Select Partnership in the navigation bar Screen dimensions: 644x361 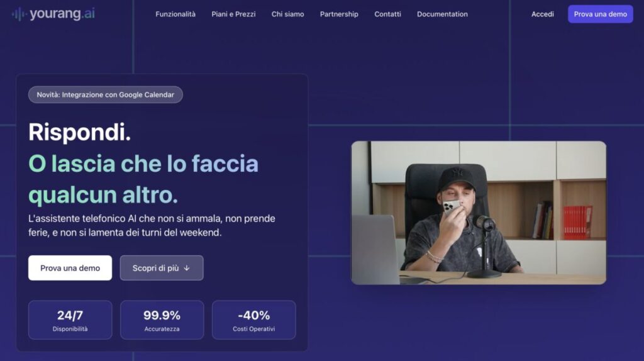(x=339, y=14)
